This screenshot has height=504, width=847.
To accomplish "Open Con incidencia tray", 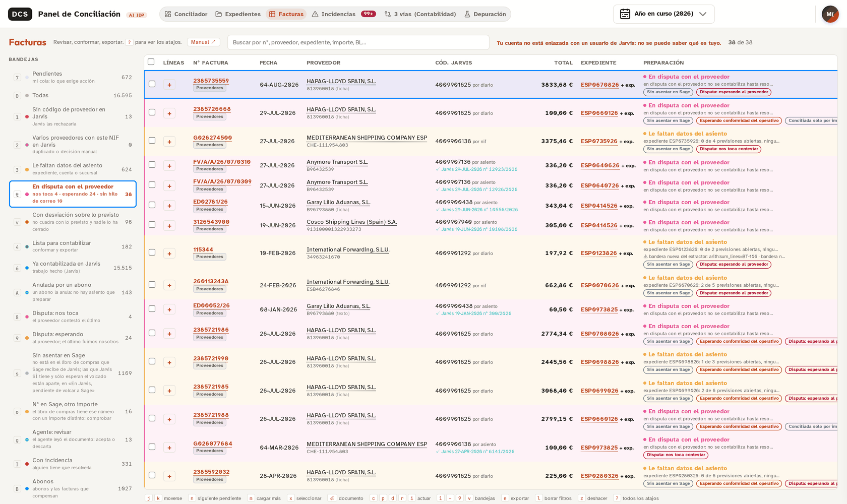I will (x=73, y=464).
